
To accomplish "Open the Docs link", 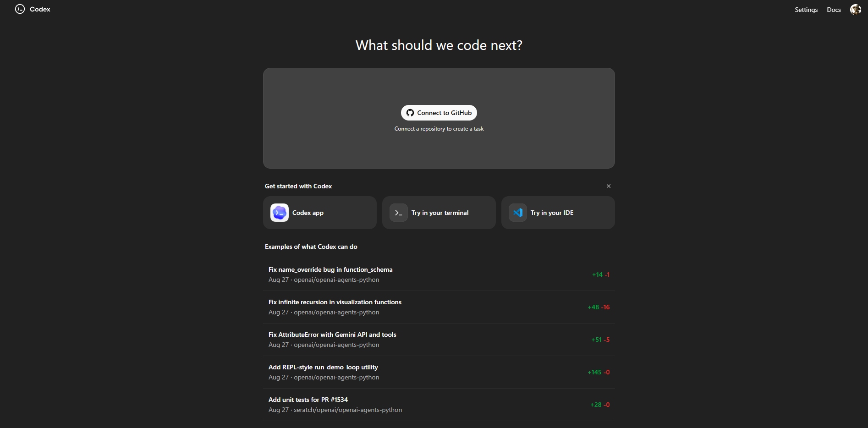I will pos(834,10).
